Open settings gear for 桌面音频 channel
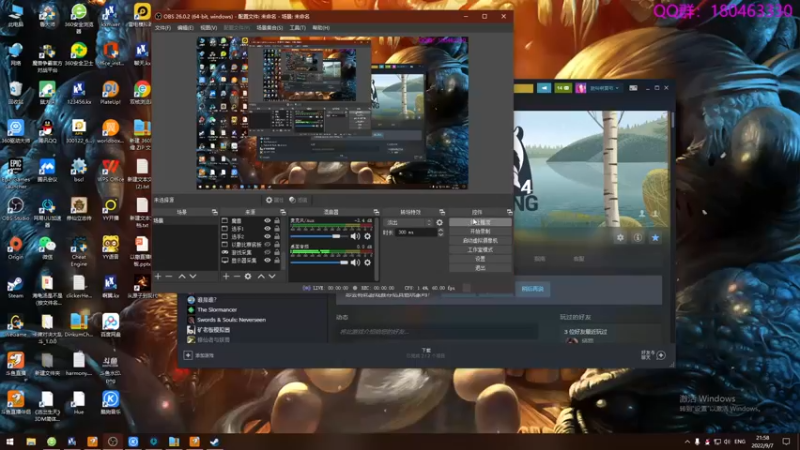Image resolution: width=800 pixels, height=450 pixels. [x=367, y=262]
